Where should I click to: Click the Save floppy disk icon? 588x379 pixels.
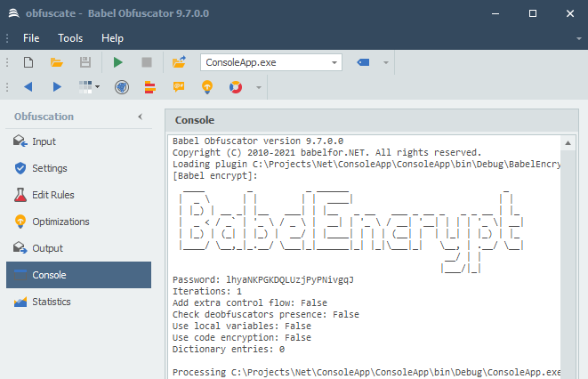85,62
